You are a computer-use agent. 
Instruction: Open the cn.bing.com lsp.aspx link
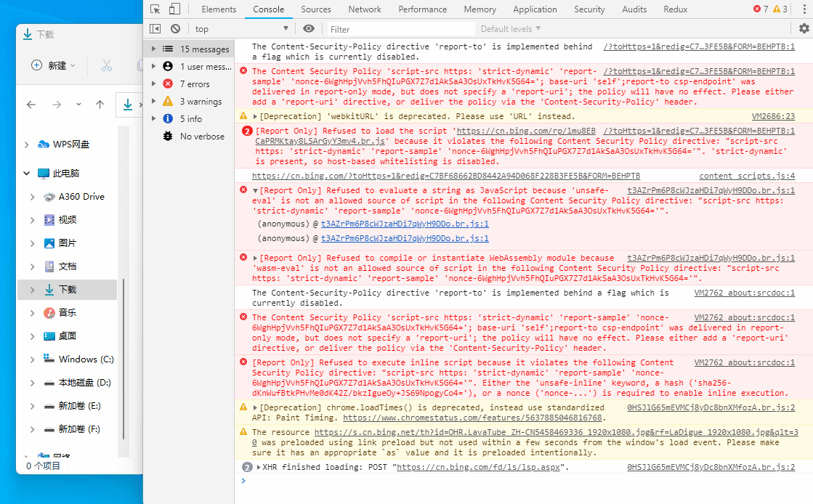478,467
